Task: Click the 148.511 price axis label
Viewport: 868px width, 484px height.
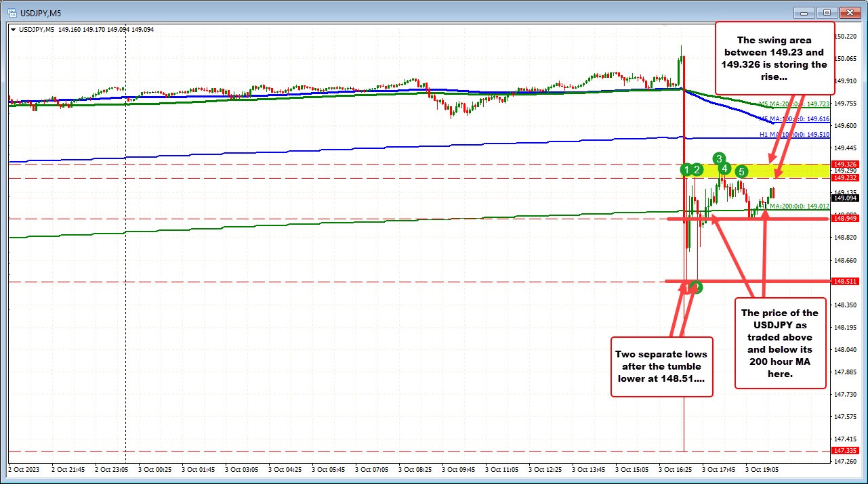Action: 846,280
